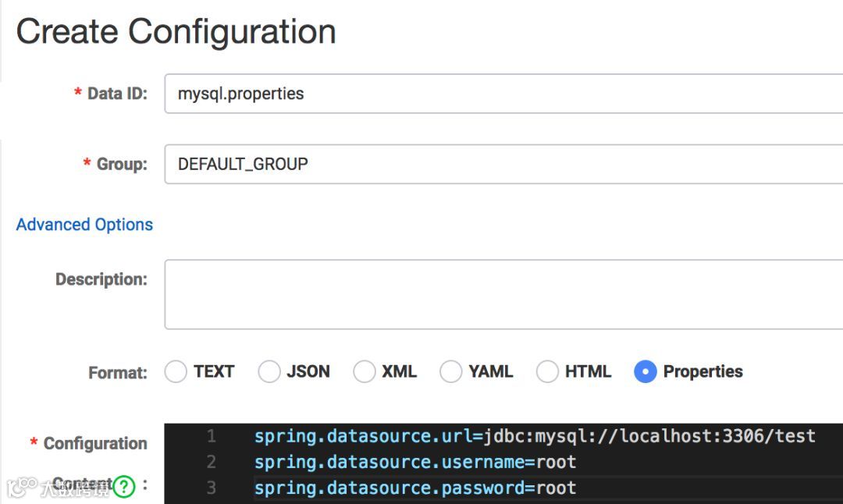The image size is (843, 504).
Task: Pick the HTML format radio button
Action: pyautogui.click(x=547, y=372)
